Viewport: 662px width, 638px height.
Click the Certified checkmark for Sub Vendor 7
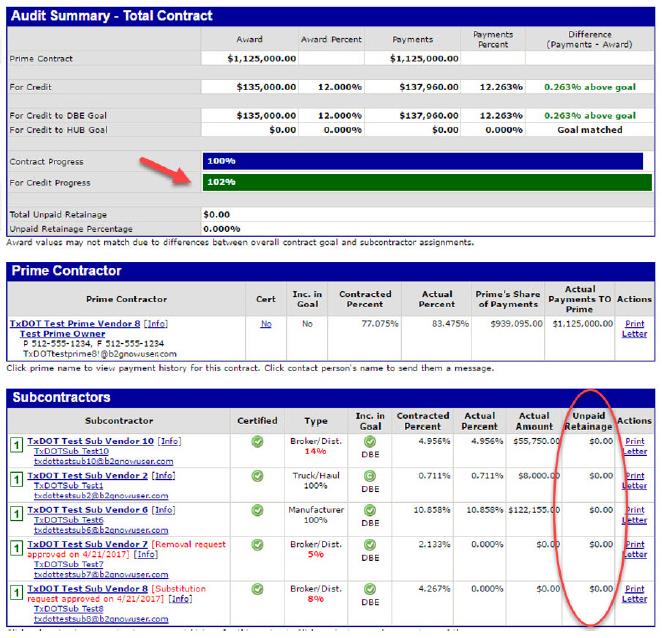(258, 545)
